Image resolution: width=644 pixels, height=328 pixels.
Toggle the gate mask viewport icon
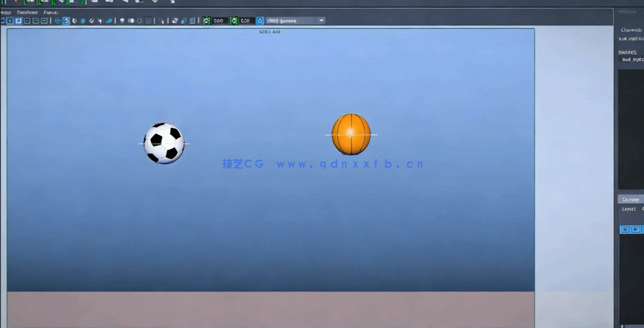point(19,20)
